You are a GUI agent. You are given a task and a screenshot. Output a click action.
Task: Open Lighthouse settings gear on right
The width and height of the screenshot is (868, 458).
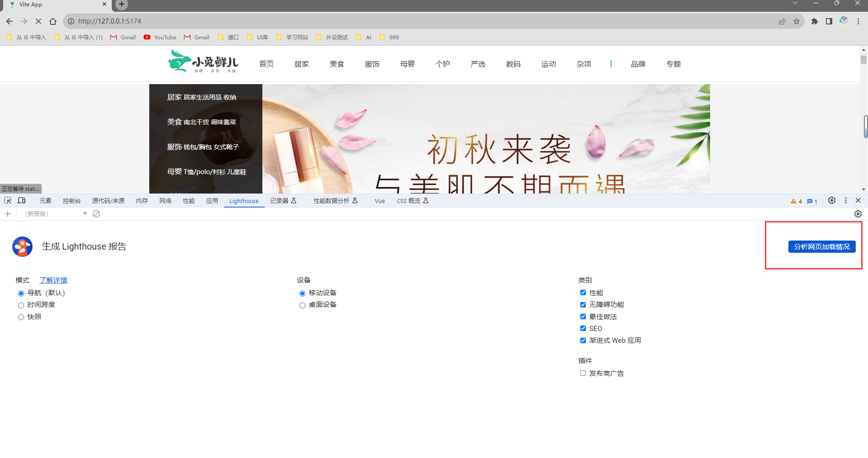[x=858, y=214]
